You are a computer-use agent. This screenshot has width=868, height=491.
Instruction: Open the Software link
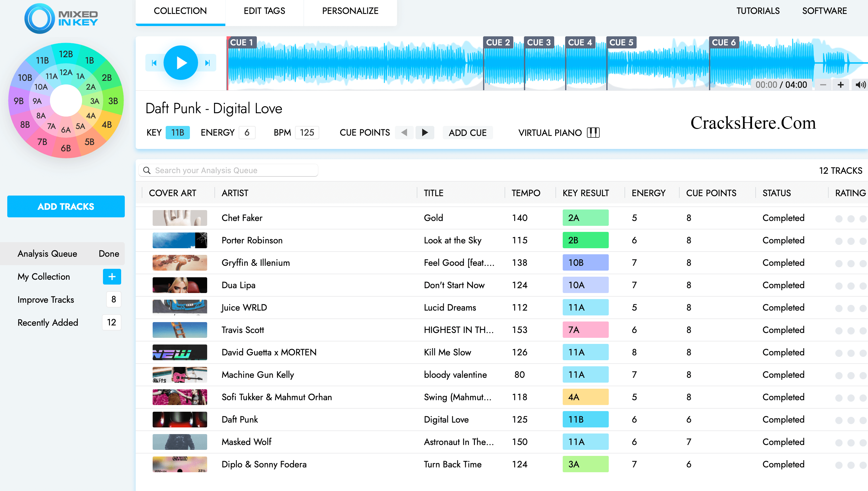824,11
